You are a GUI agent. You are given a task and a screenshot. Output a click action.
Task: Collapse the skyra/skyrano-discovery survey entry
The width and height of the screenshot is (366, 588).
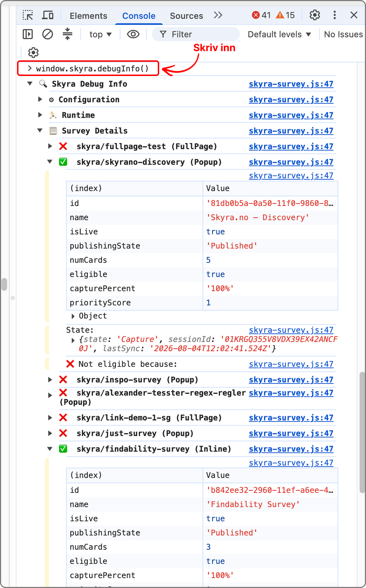coord(50,162)
